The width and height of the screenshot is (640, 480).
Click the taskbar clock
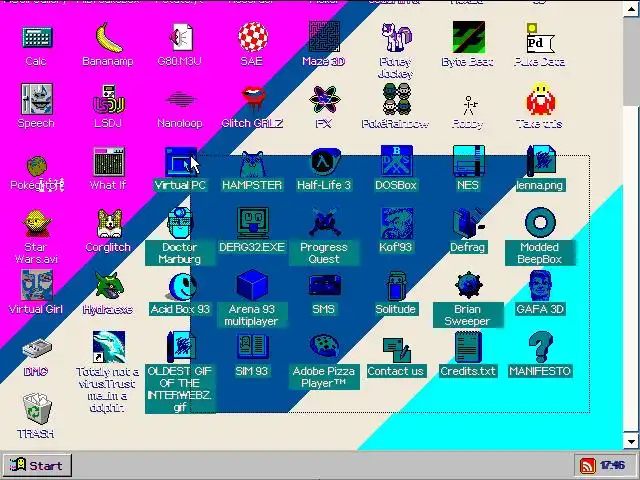[612, 465]
